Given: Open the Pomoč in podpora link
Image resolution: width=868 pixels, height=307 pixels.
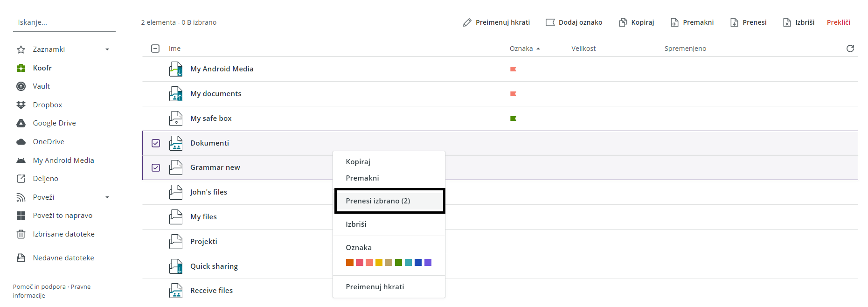Looking at the screenshot, I should 39,287.
